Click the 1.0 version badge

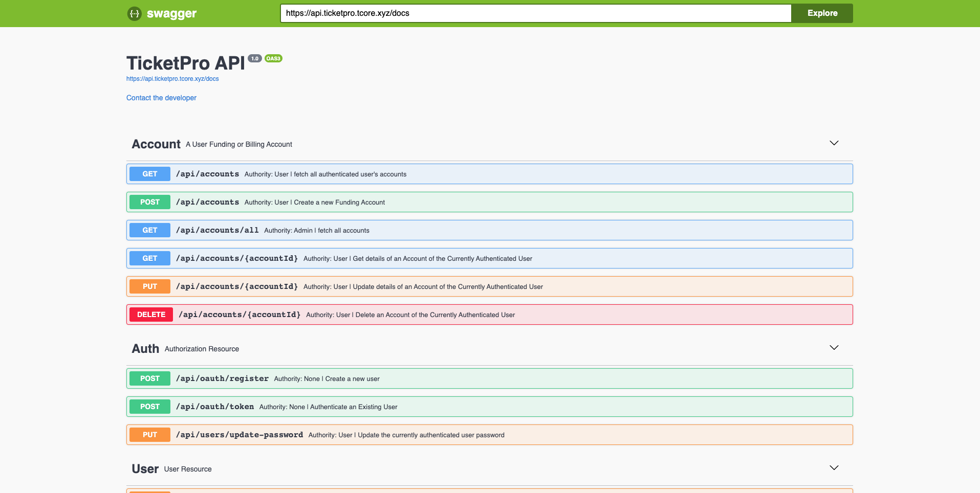click(x=255, y=58)
